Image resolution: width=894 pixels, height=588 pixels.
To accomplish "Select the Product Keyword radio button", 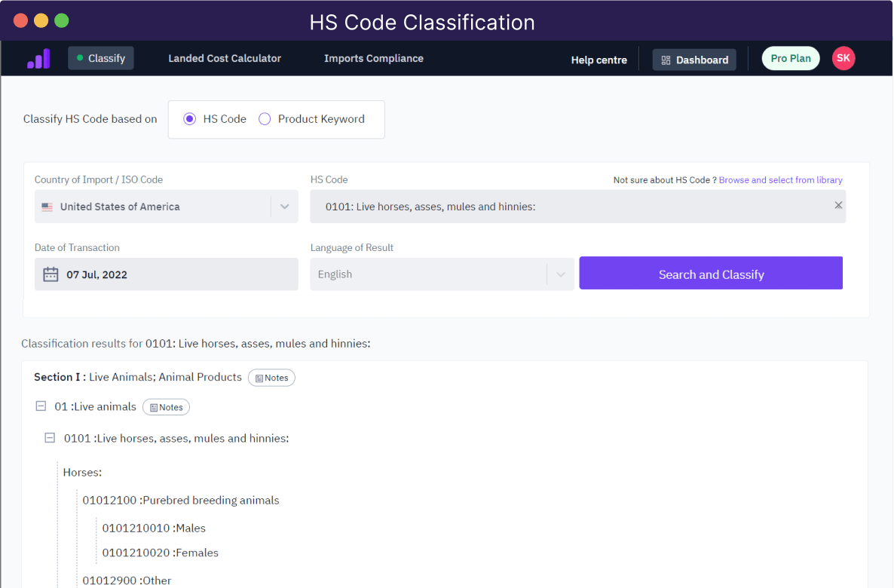I will point(265,118).
